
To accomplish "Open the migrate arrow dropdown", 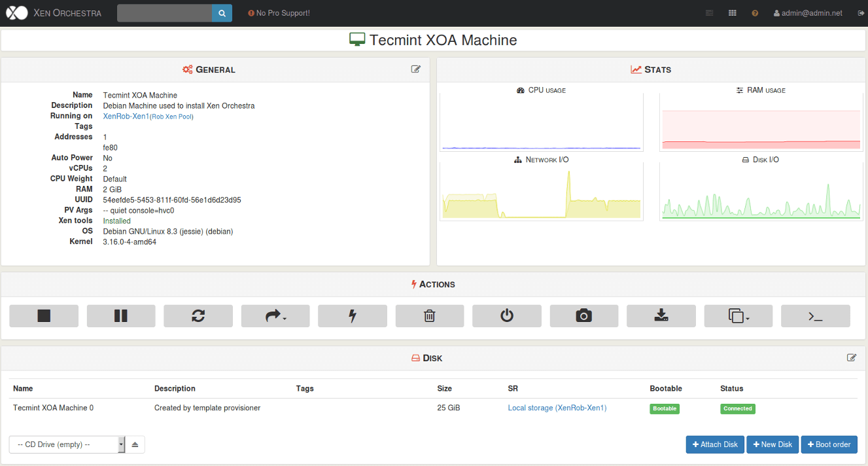I will (275, 315).
